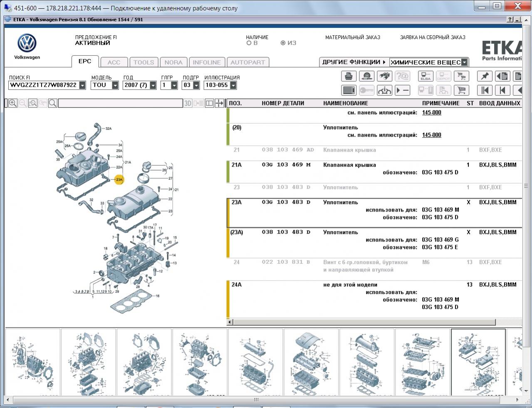Image resolution: width=532 pixels, height=408 pixels.
Task: Open the TOOLS tab
Action: pyautogui.click(x=144, y=62)
